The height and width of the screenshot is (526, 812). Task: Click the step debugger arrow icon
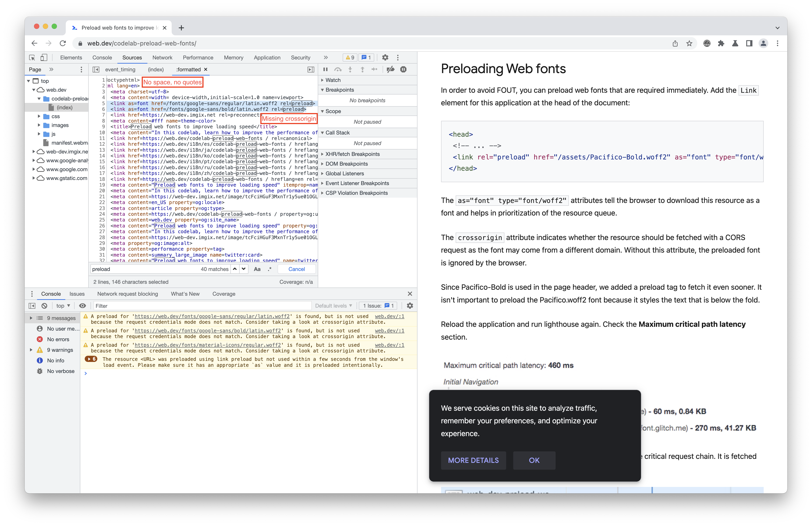(x=374, y=69)
